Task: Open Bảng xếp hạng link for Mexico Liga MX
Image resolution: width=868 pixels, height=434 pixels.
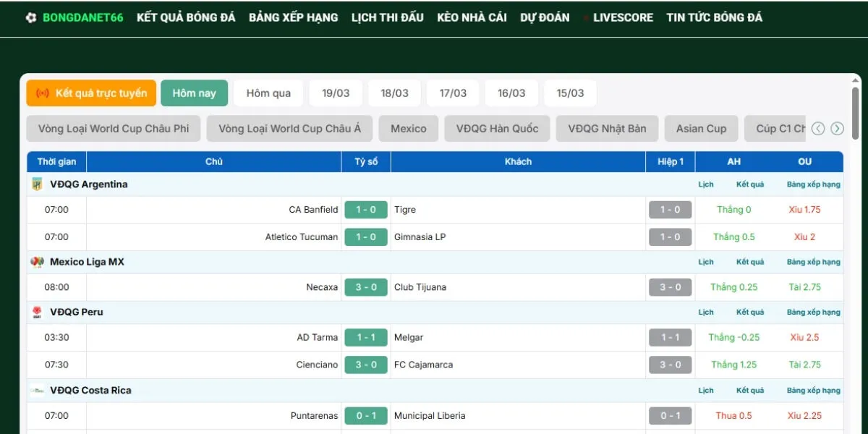Action: [x=813, y=262]
